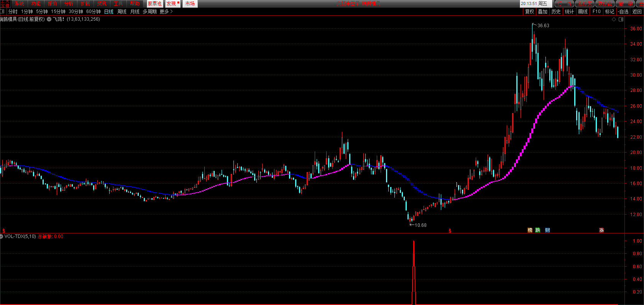The width and height of the screenshot is (644, 305).
Task: Click the 叠加 overlay button
Action: (x=542, y=11)
